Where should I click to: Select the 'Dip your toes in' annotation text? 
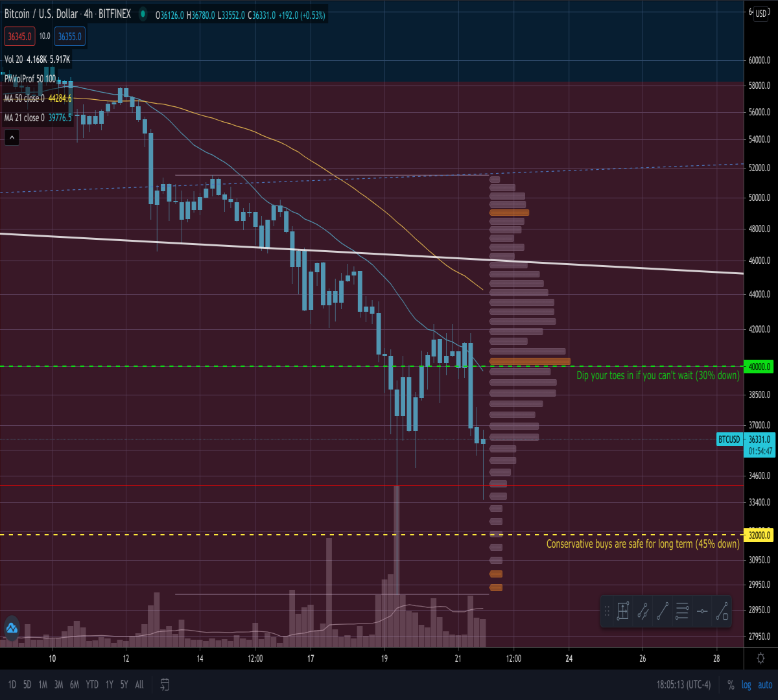point(658,375)
